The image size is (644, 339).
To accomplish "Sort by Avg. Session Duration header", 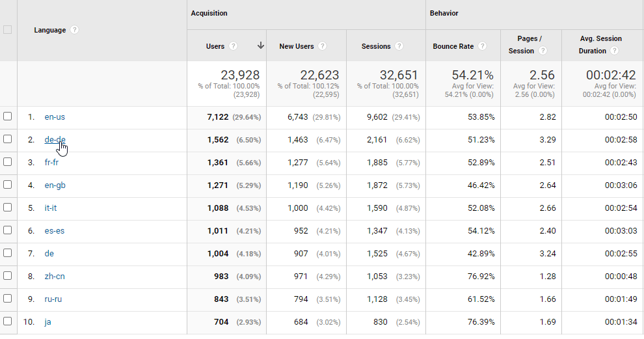I will pos(600,44).
